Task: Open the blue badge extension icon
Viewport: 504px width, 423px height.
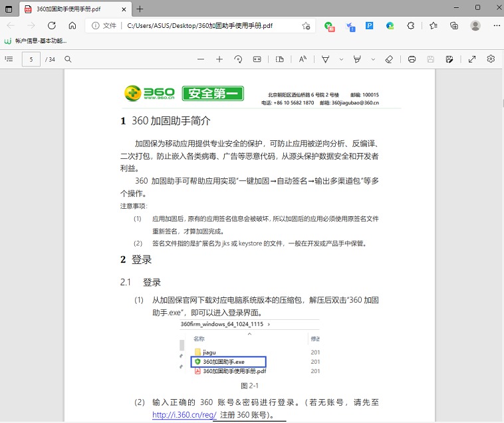Action: point(350,27)
